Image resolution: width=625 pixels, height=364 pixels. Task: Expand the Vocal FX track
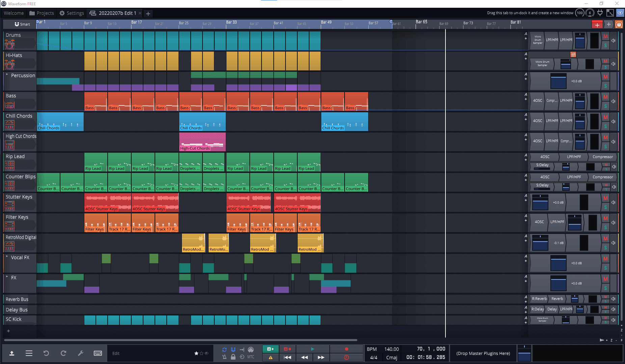point(6,257)
